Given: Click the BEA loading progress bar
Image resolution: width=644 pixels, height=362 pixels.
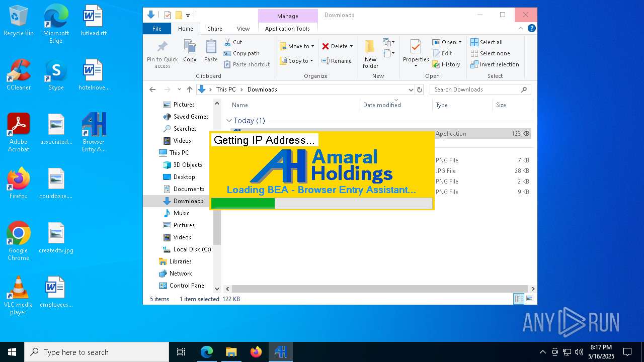Looking at the screenshot, I should pyautogui.click(x=321, y=203).
